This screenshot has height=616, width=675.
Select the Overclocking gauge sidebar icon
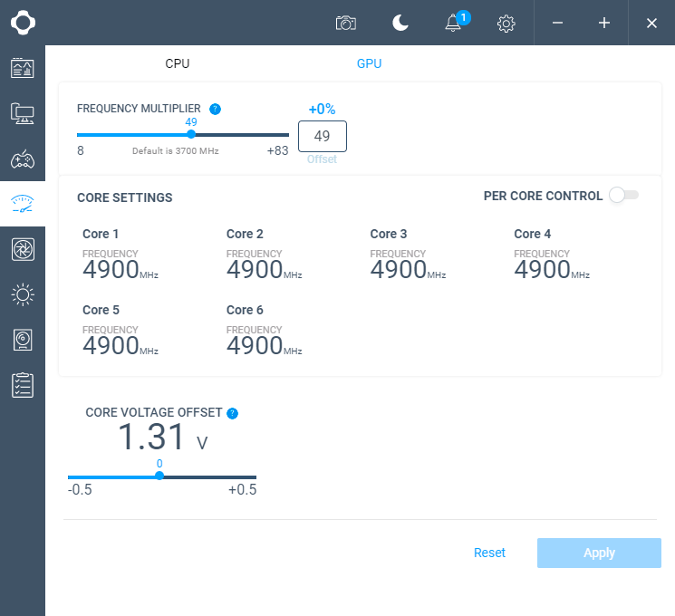[x=22, y=204]
